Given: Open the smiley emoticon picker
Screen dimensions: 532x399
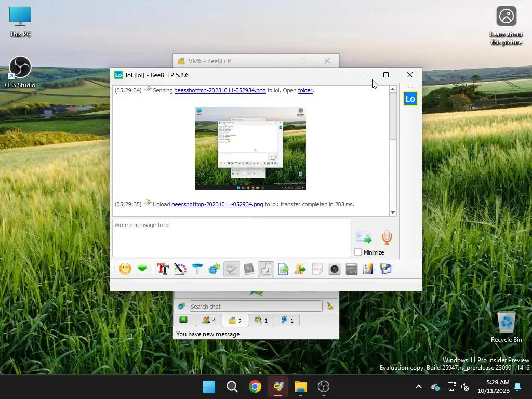Looking at the screenshot, I should (125, 270).
